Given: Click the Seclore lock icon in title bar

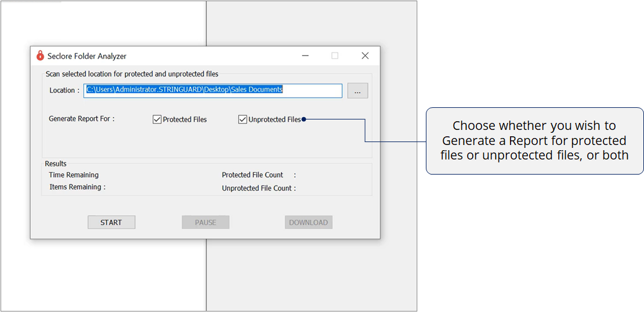Looking at the screenshot, I should pos(40,56).
